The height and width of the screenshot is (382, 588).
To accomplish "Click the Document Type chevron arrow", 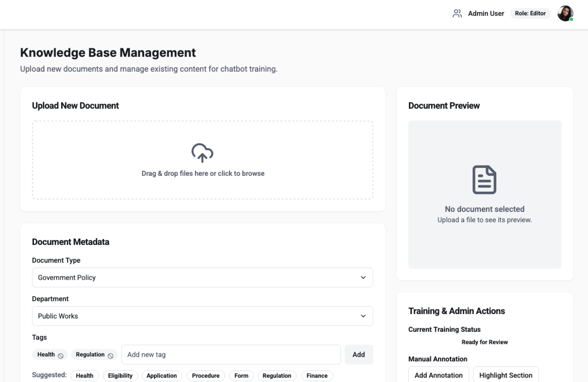I will pos(363,278).
